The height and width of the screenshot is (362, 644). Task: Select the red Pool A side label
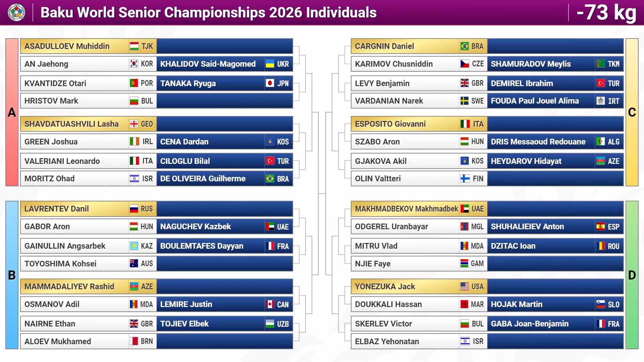pyautogui.click(x=12, y=112)
